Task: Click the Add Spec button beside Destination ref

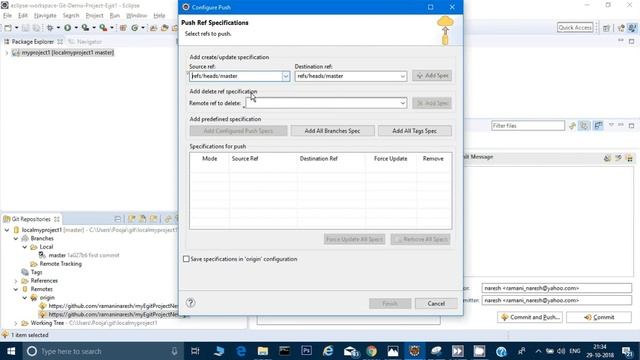Action: pyautogui.click(x=432, y=76)
